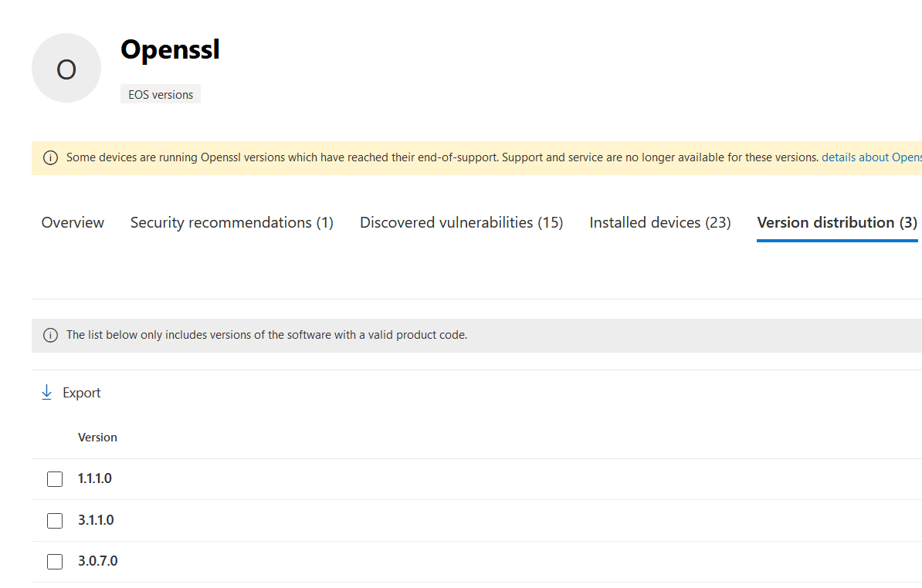Open the Security recommendations tab
The width and height of the screenshot is (922, 588).
(232, 222)
